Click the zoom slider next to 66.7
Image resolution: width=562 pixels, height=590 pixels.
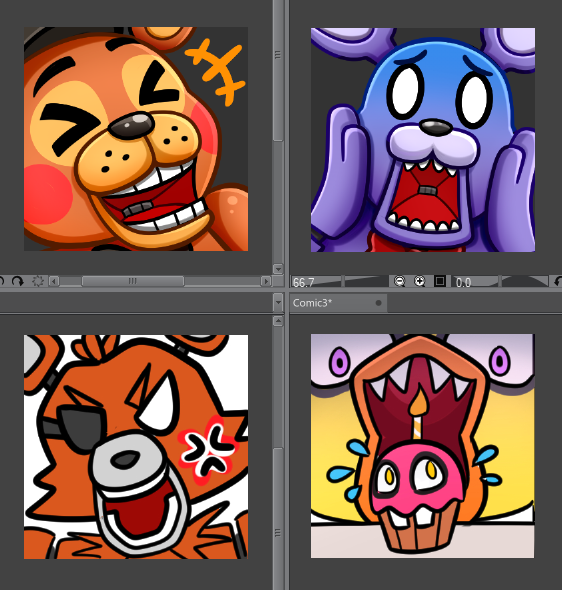[x=365, y=281]
